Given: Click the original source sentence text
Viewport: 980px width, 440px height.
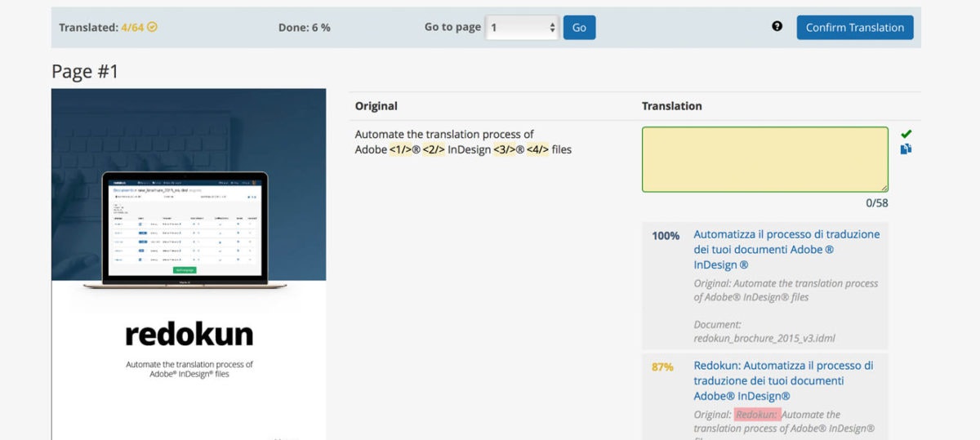Looking at the screenshot, I should [x=463, y=141].
